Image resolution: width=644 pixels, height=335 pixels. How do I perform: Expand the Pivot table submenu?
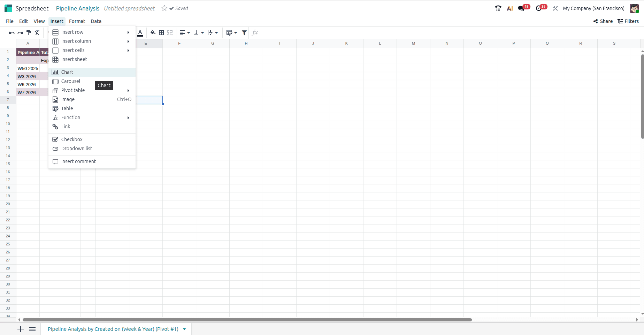tap(92, 90)
